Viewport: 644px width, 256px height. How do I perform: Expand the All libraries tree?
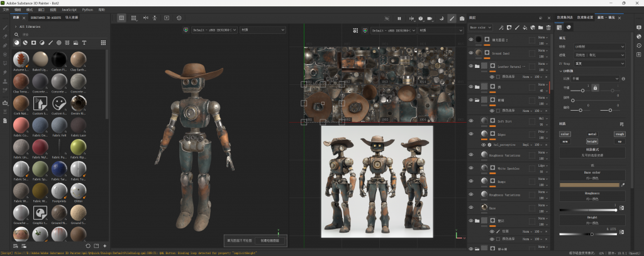(x=15, y=27)
